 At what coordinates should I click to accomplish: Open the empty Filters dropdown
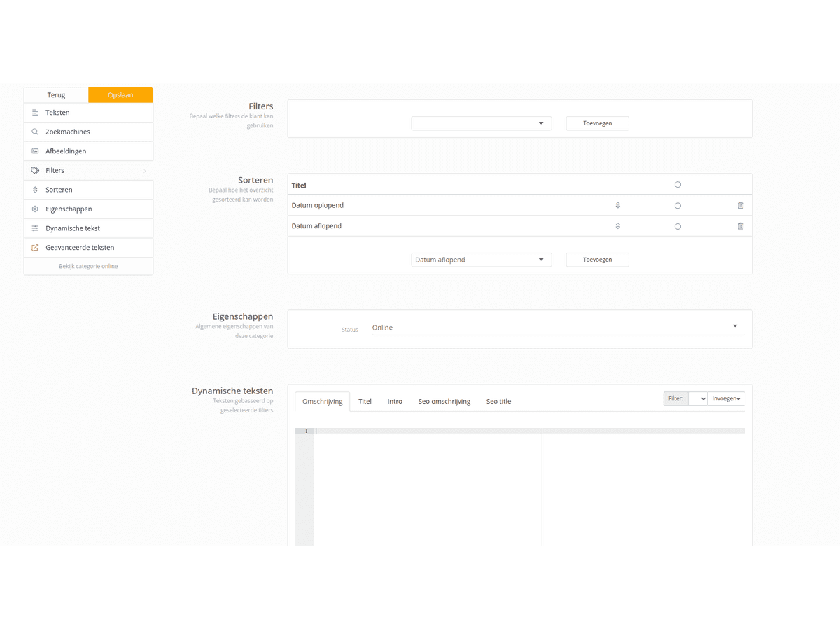(x=481, y=123)
